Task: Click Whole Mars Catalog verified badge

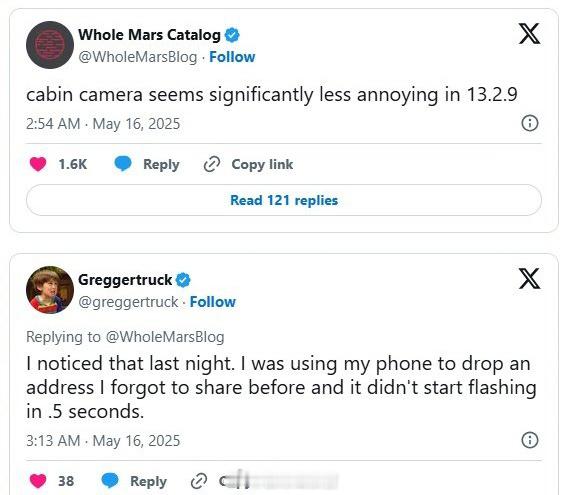Action: (232, 35)
